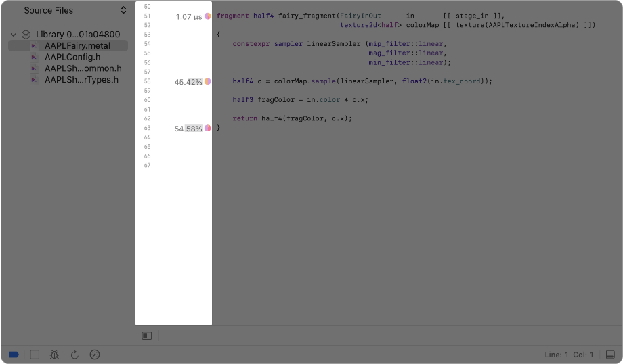Click line number 58 in the gutter
Screen dimensions: 623x364
(x=148, y=81)
